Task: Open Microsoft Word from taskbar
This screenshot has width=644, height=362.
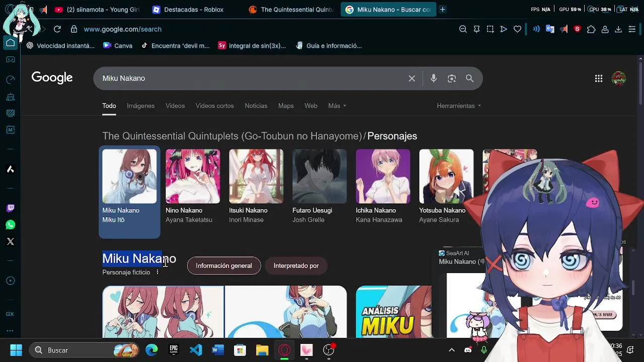Action: (x=218, y=350)
